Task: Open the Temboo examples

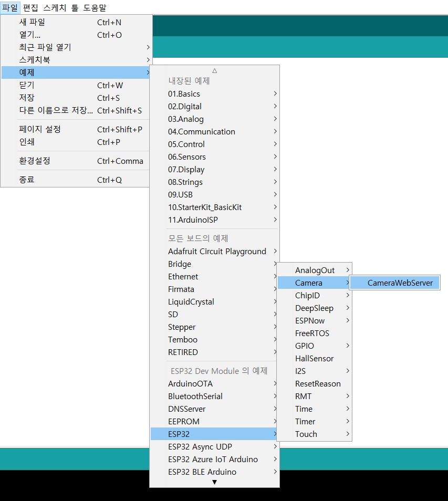Action: [x=214, y=340]
